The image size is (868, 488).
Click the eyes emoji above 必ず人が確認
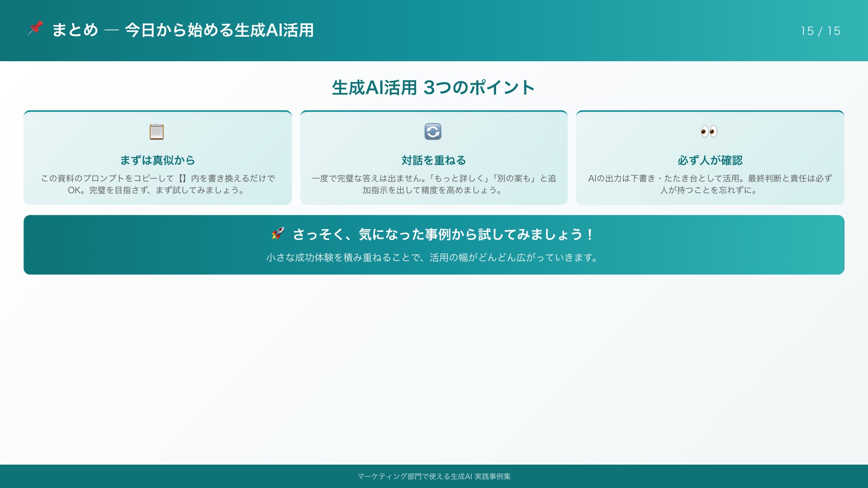click(709, 131)
